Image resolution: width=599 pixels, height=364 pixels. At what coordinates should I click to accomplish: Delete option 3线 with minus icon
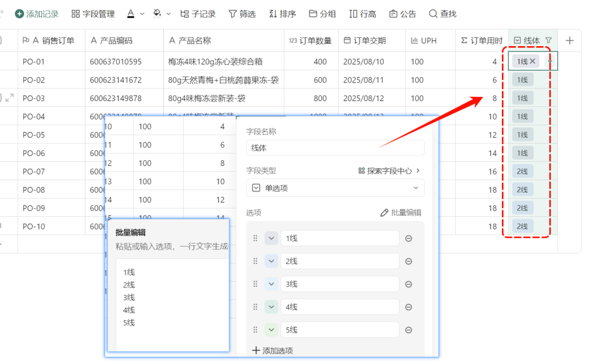(408, 284)
